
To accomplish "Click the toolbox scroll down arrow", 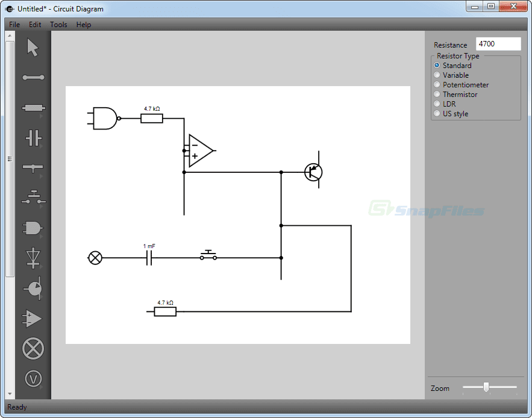I will click(10, 393).
